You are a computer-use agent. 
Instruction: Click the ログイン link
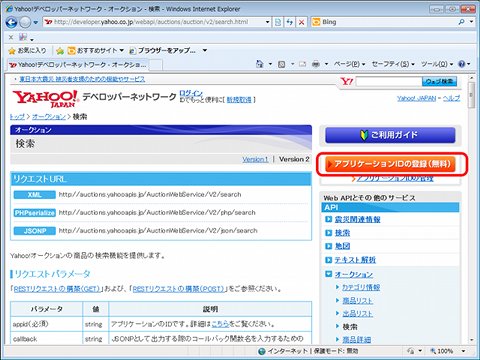(191, 93)
